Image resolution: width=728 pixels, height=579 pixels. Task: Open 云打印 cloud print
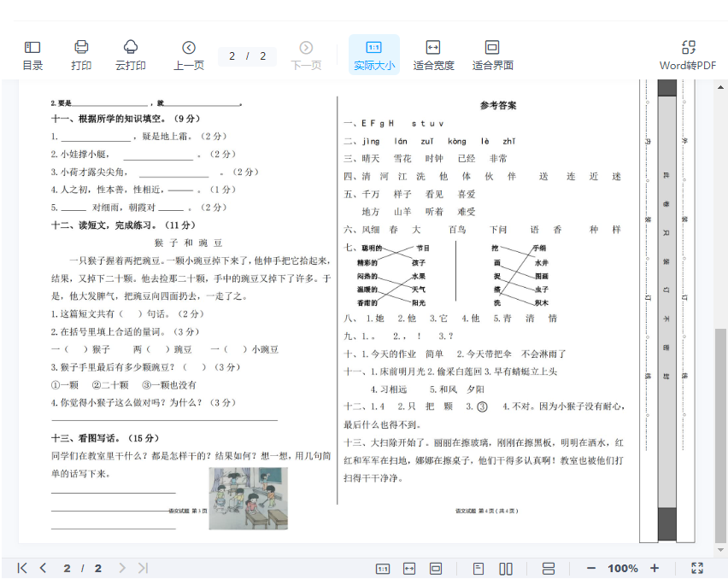tap(131, 55)
